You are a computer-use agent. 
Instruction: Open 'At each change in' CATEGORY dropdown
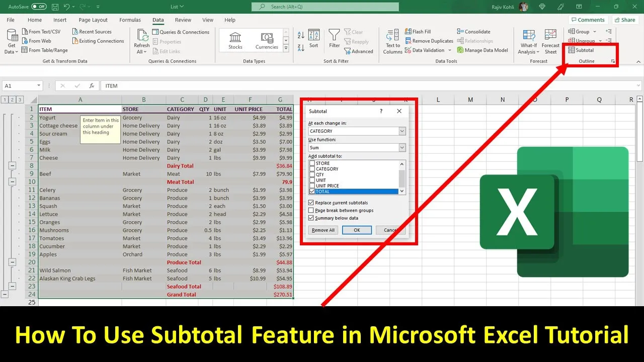coord(402,131)
